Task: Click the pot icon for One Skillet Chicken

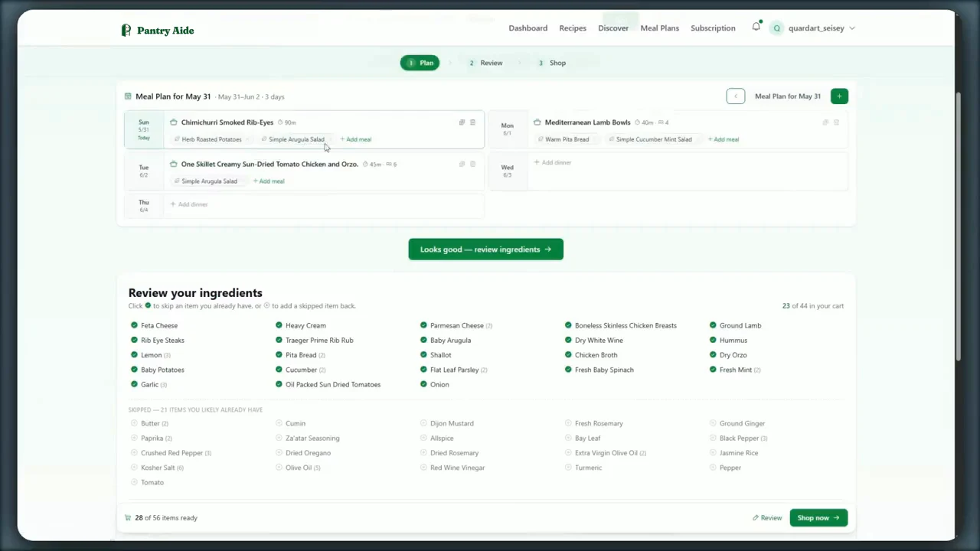Action: tap(173, 164)
